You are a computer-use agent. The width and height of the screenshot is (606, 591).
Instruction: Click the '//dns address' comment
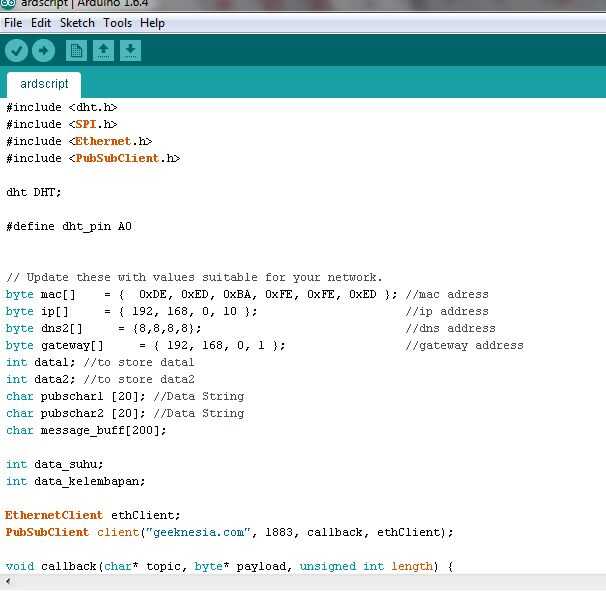(x=450, y=329)
